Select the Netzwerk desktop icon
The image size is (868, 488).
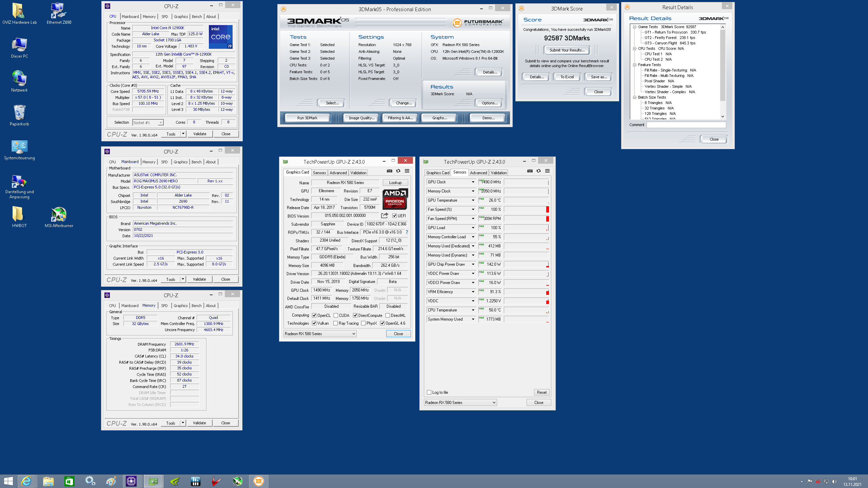point(19,81)
